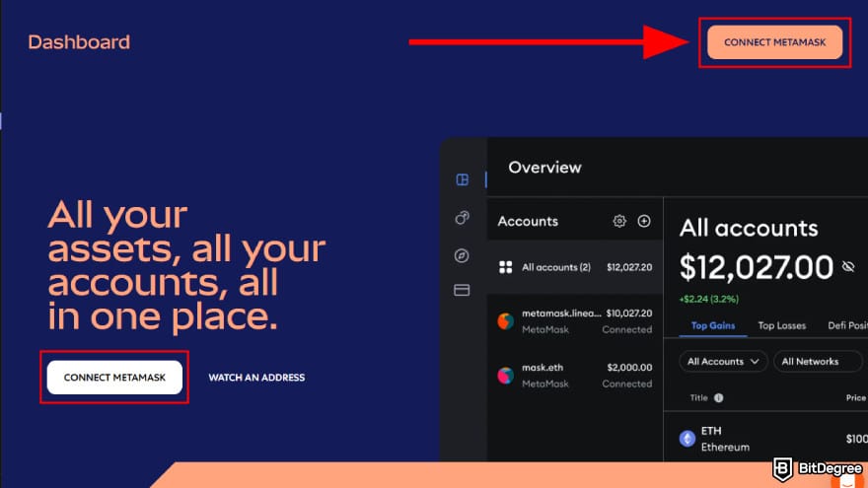Select the All accounts (2) row
The height and width of the screenshot is (488, 868).
pyautogui.click(x=575, y=267)
